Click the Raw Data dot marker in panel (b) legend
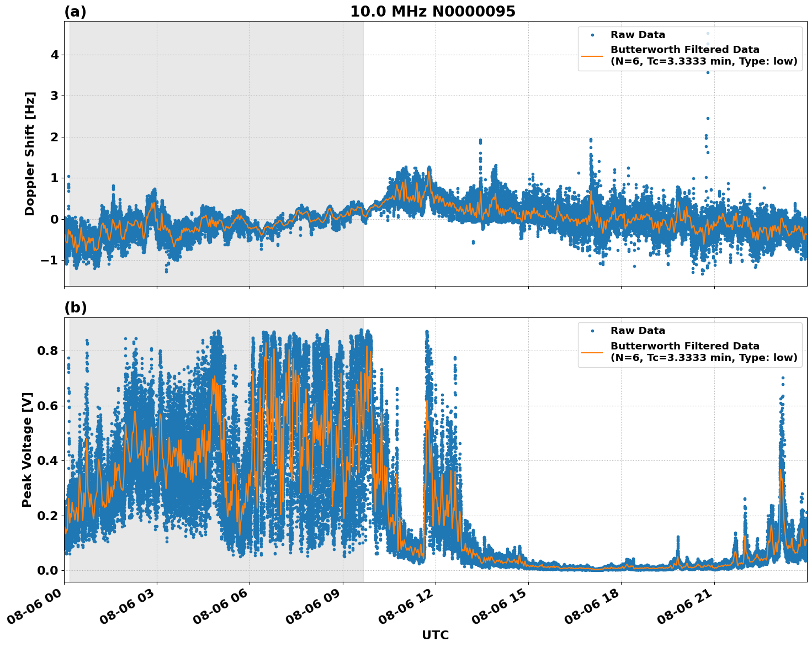This screenshot has height=647, width=812. click(x=593, y=331)
